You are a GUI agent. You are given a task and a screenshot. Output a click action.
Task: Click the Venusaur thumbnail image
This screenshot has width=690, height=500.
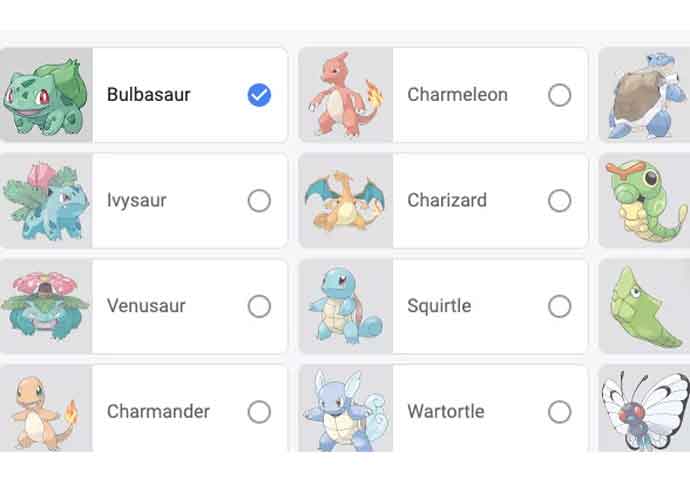click(44, 306)
